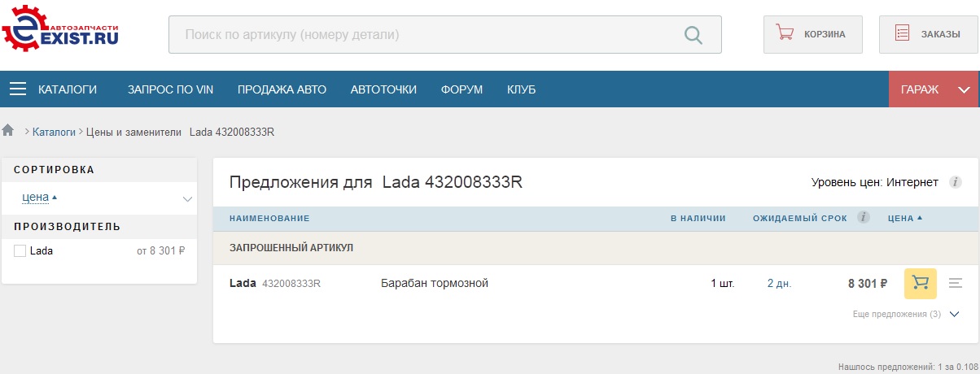The height and width of the screenshot is (374, 980).
Task: Open the Заказы orders button
Action: coord(928,34)
